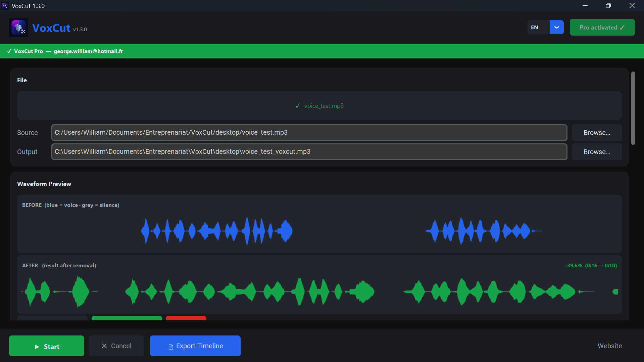Viewport: 644px width, 362px height.
Task: Open the language dropdown arrow
Action: [x=556, y=28]
